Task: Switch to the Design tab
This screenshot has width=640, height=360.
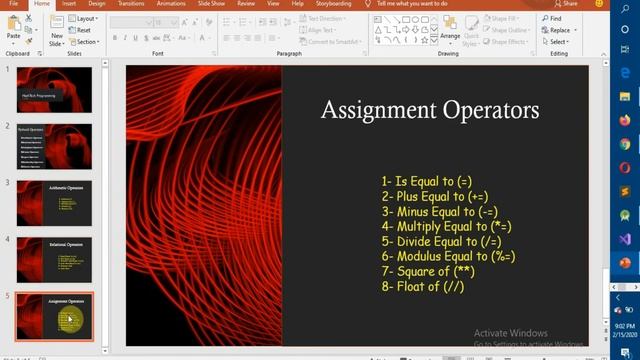Action: click(x=97, y=4)
